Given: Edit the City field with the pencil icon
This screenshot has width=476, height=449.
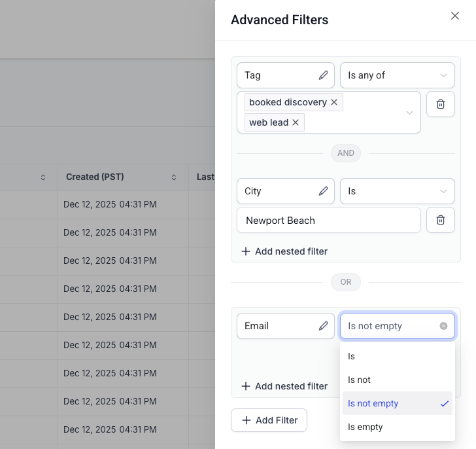Looking at the screenshot, I should (x=323, y=190).
